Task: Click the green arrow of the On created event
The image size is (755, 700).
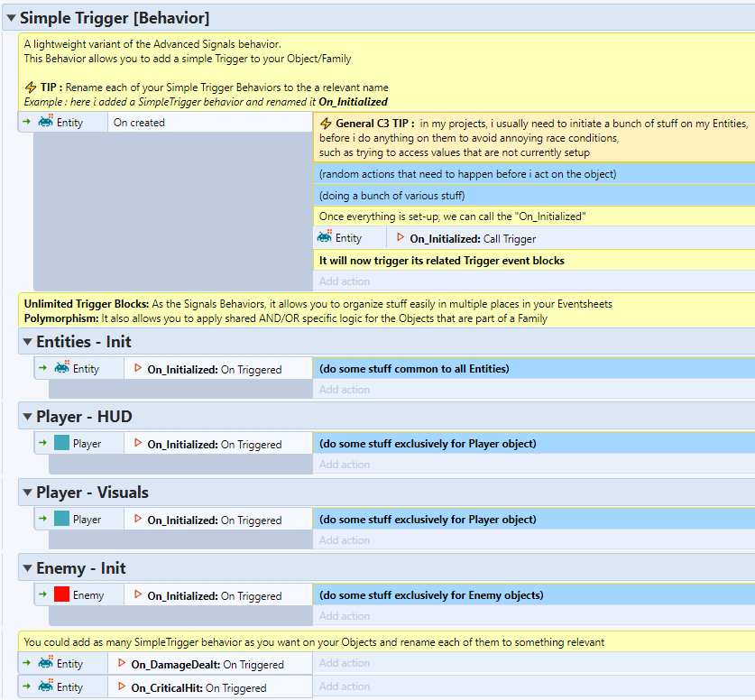Action: (x=26, y=122)
